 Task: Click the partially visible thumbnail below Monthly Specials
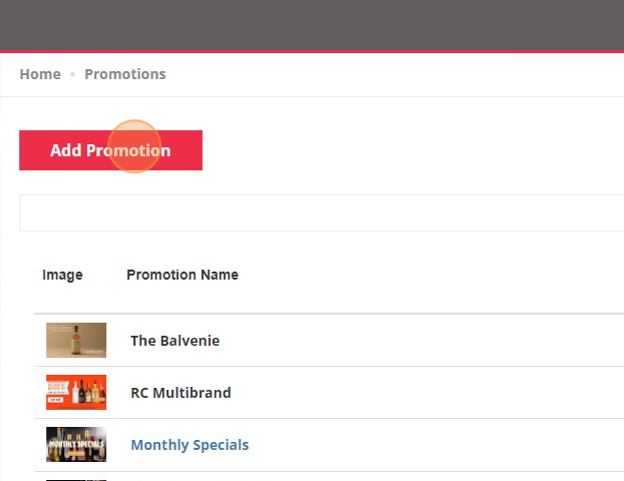pos(76,480)
